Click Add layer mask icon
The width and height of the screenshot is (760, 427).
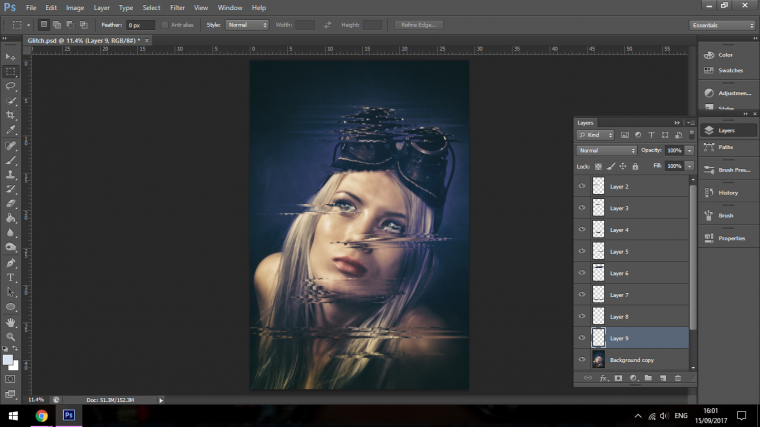coord(618,378)
